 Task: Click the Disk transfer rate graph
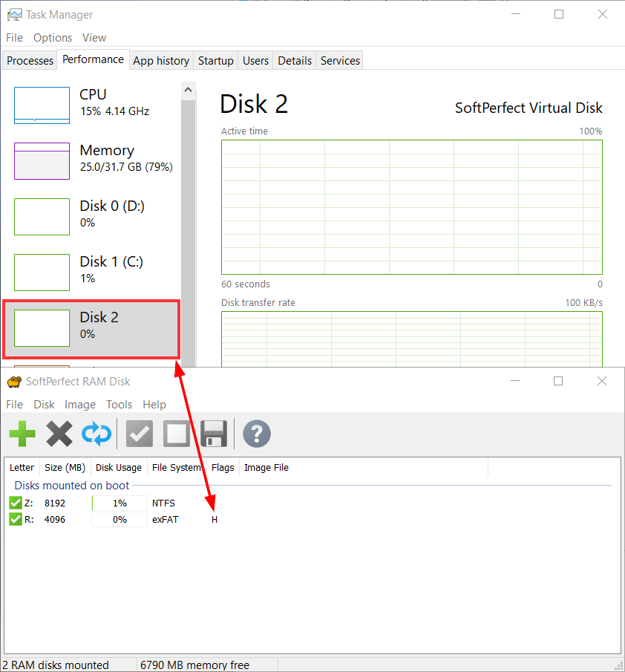pyautogui.click(x=412, y=339)
